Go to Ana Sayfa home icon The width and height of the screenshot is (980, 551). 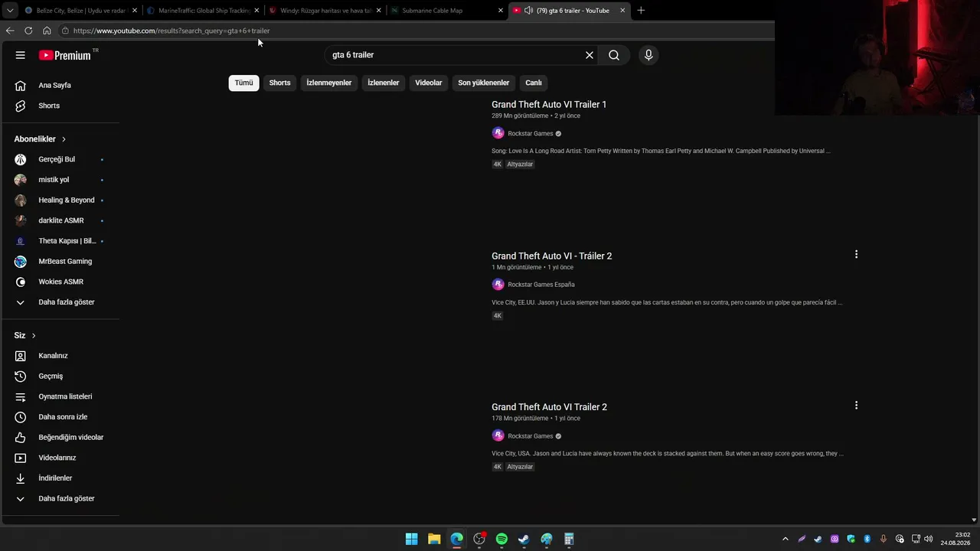(21, 86)
